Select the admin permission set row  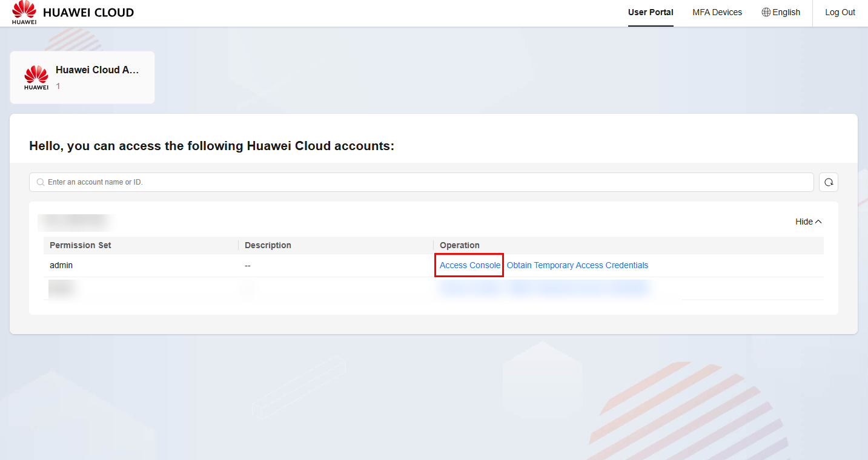click(x=61, y=266)
